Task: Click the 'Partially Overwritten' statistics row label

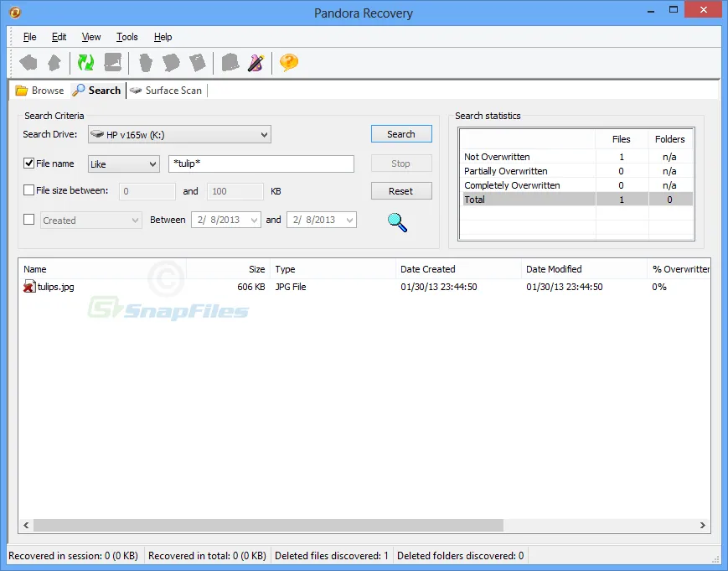Action: point(506,171)
